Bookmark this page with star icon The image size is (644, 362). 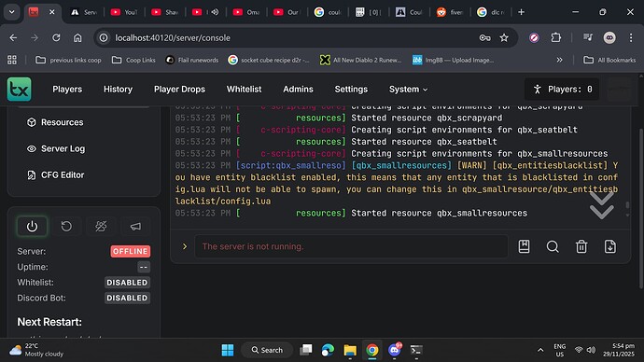(504, 37)
